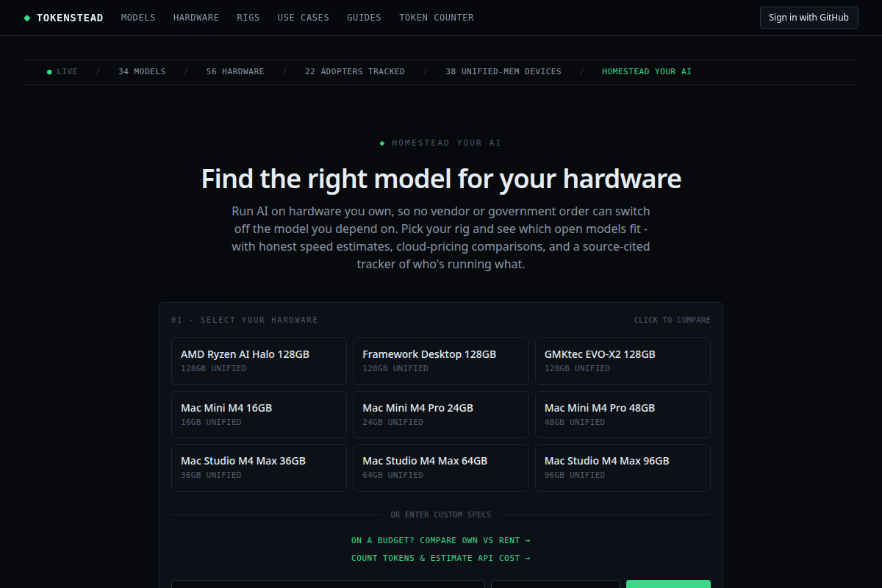The width and height of the screenshot is (882, 588).
Task: Open the Token Counter nav item
Action: (x=437, y=18)
